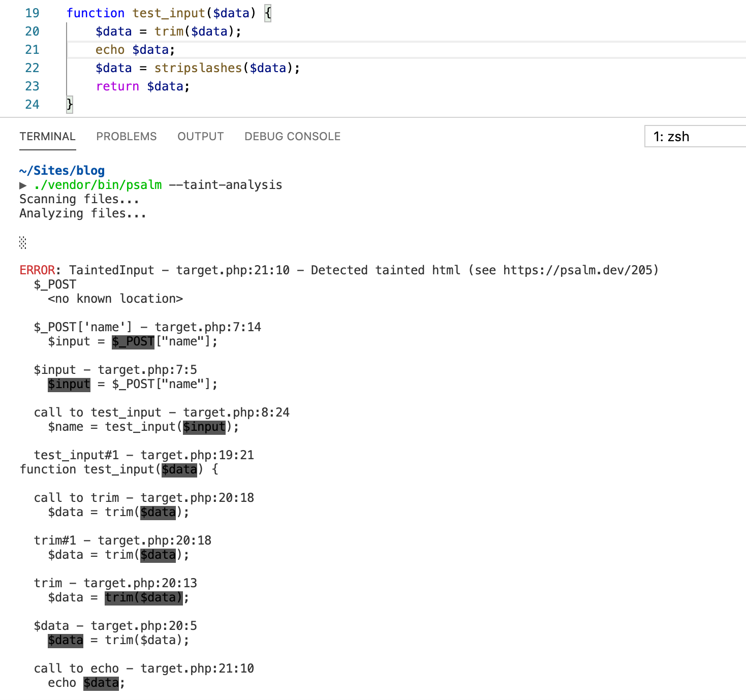Click highlighted 'trim($data)' in terminal
Screen dimensions: 746x700
pyautogui.click(x=144, y=597)
